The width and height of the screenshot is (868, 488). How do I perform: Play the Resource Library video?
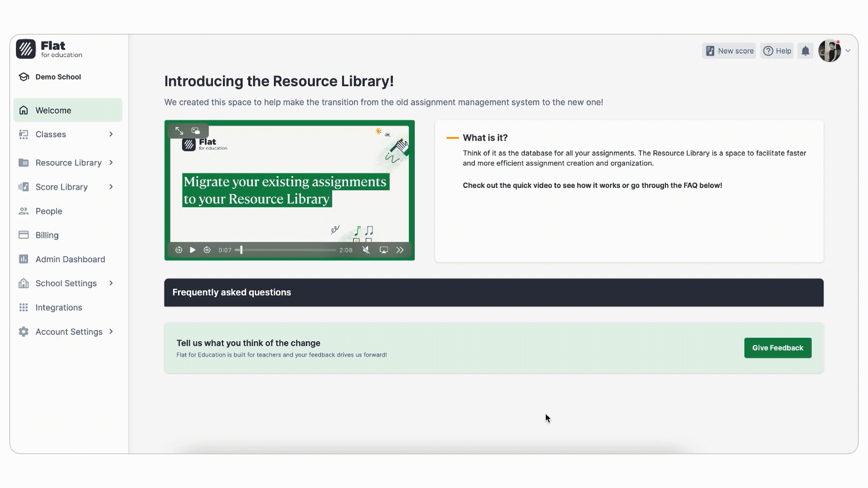[x=192, y=250]
